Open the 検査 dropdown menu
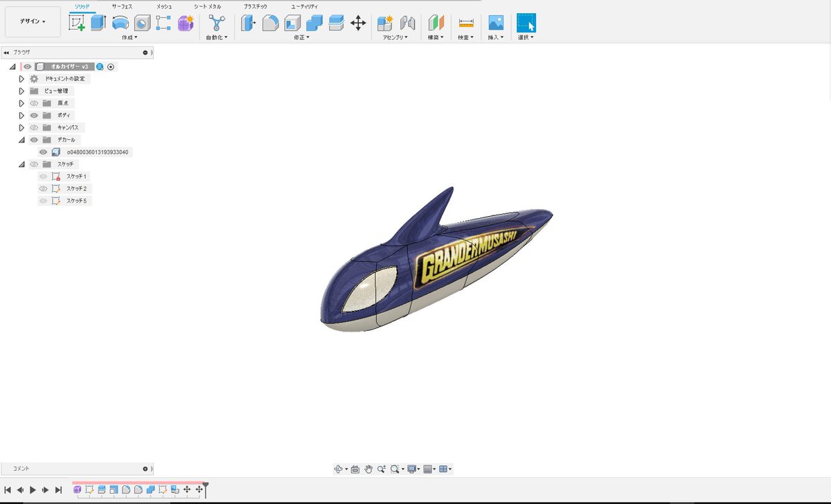Viewport: 831px width, 504px height. click(466, 37)
